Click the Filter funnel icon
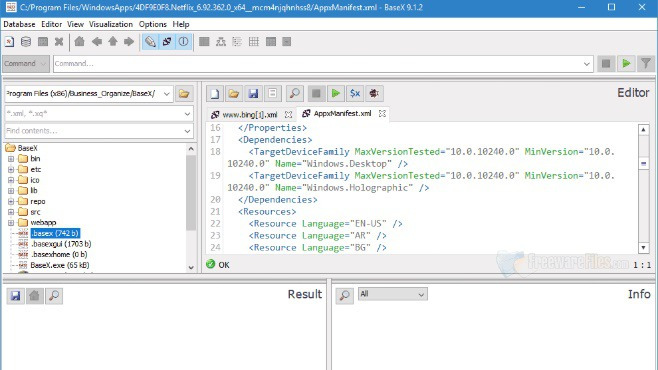Screen dimensions: 658x370 [x=646, y=64]
